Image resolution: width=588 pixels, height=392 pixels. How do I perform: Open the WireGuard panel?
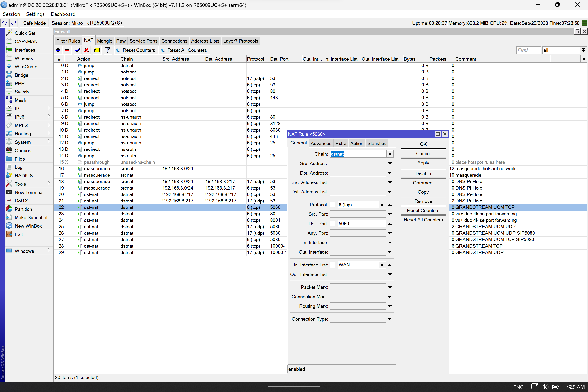pos(26,66)
